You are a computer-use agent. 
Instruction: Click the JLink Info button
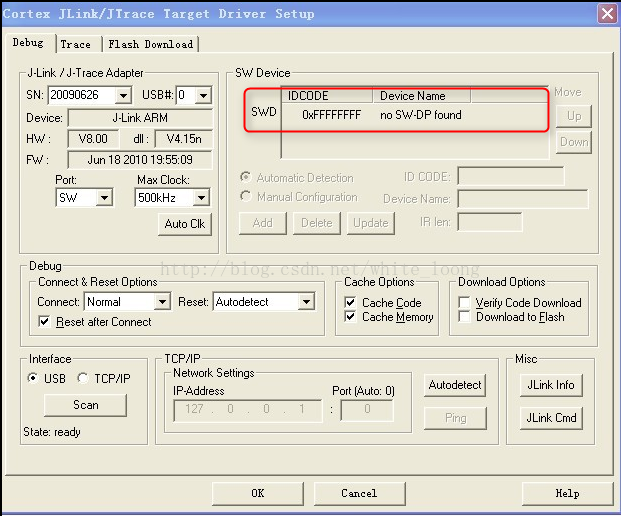click(551, 385)
